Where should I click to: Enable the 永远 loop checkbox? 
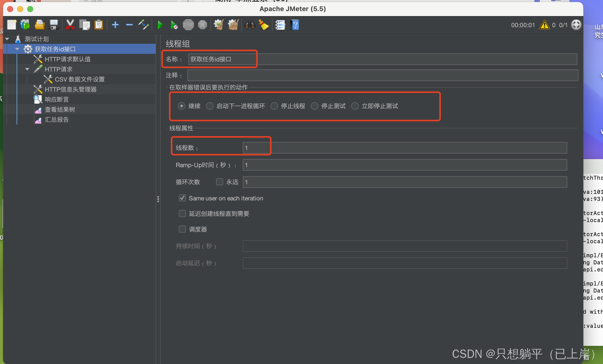[x=220, y=182]
